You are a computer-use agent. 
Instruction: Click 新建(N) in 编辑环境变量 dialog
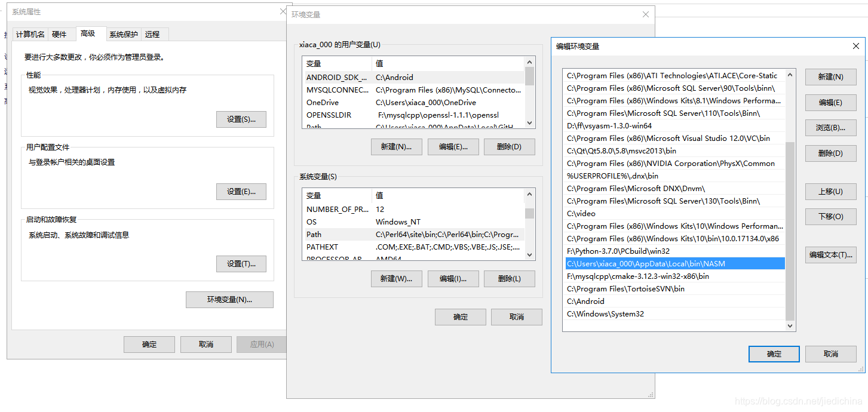pyautogui.click(x=831, y=77)
